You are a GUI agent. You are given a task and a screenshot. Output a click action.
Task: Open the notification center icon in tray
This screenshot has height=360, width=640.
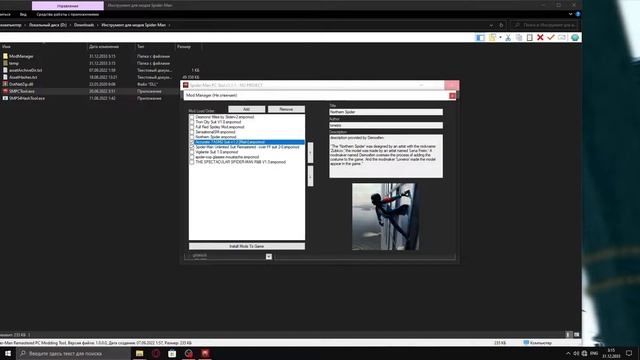[x=629, y=353]
